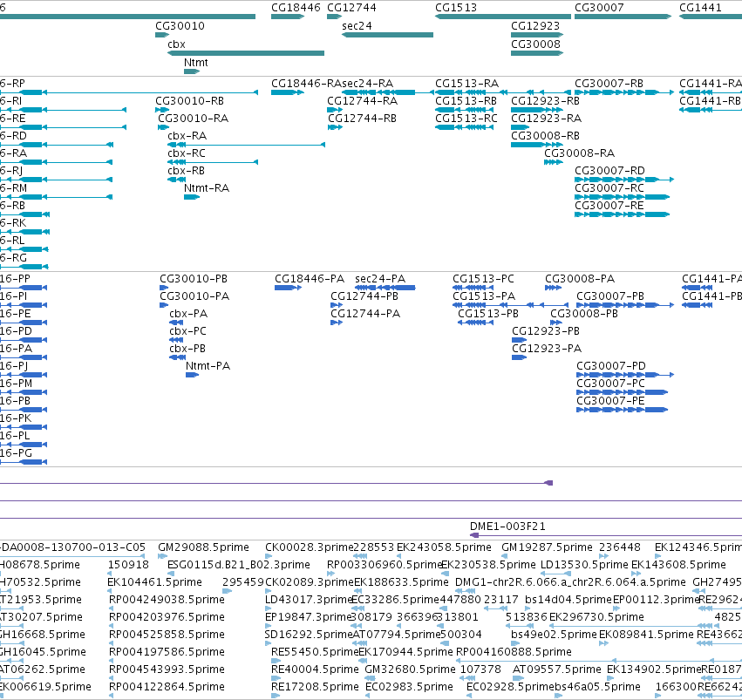Click the sec24 gene bar

click(x=387, y=35)
